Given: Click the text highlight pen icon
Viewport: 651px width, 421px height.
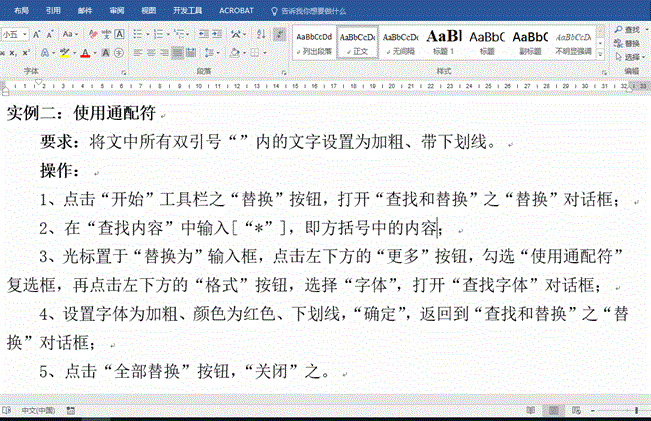Looking at the screenshot, I should tap(65, 52).
